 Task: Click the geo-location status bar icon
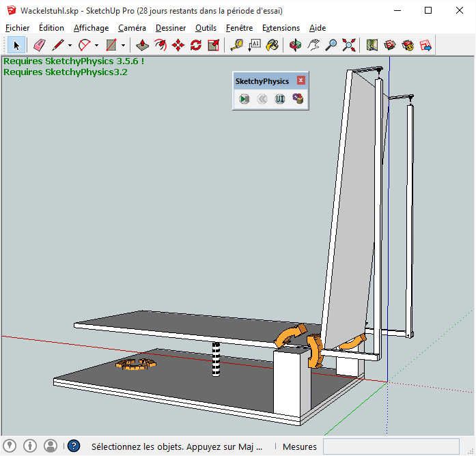coord(10,446)
